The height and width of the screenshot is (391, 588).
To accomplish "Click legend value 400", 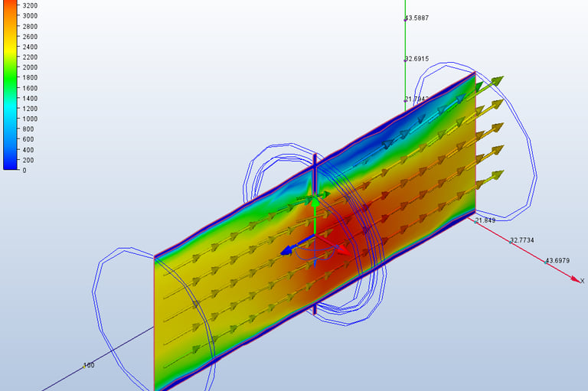I will click(x=28, y=149).
